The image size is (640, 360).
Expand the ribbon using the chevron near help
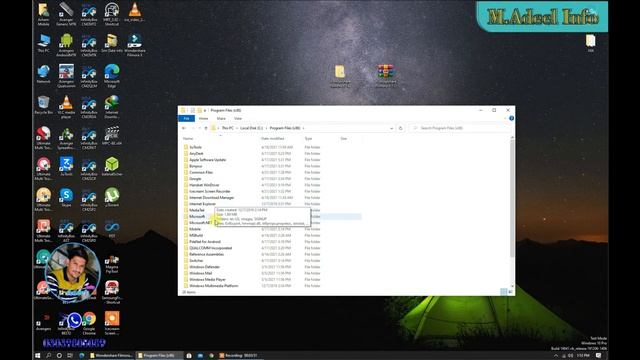[505, 118]
